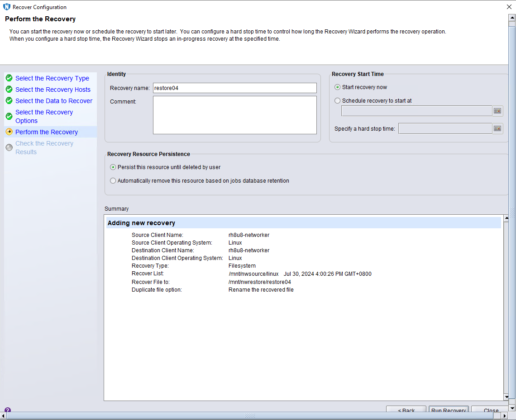Click the purple help question mark icon
This screenshot has width=516, height=420.
pos(8,410)
